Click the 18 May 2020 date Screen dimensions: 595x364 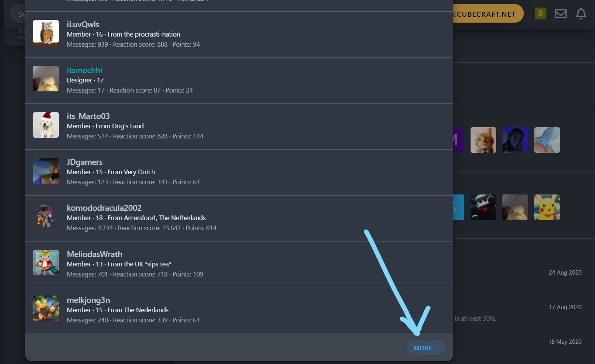coord(565,341)
